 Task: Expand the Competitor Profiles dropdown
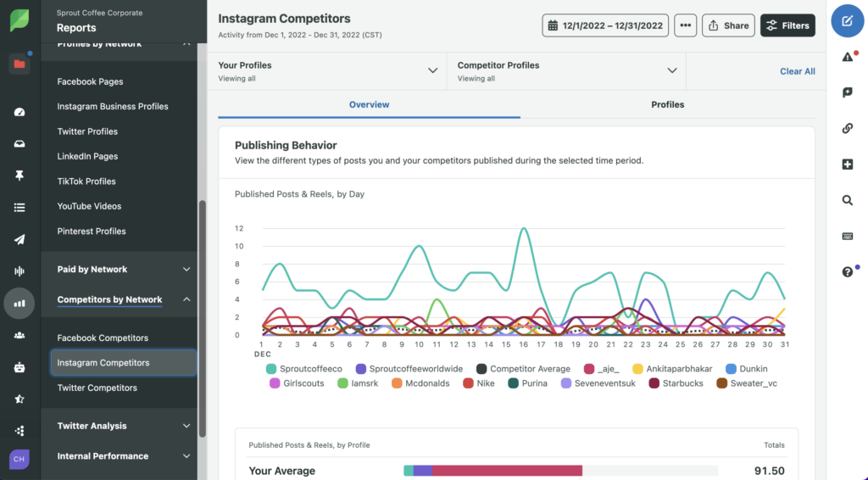tap(567, 71)
